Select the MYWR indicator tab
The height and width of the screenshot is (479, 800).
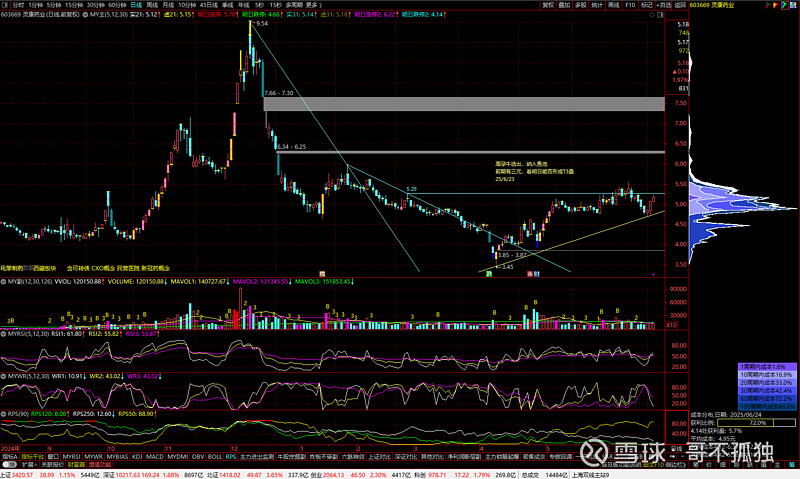click(x=93, y=457)
